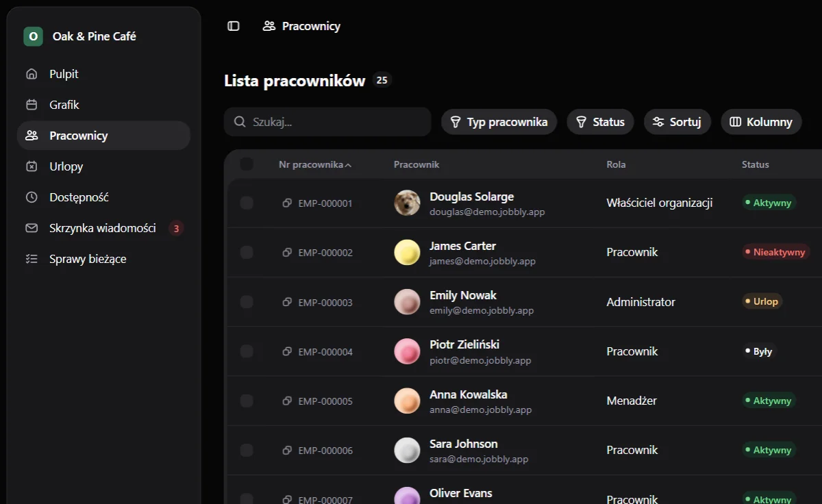Click the Status column header
This screenshot has height=504, width=822.
(756, 164)
